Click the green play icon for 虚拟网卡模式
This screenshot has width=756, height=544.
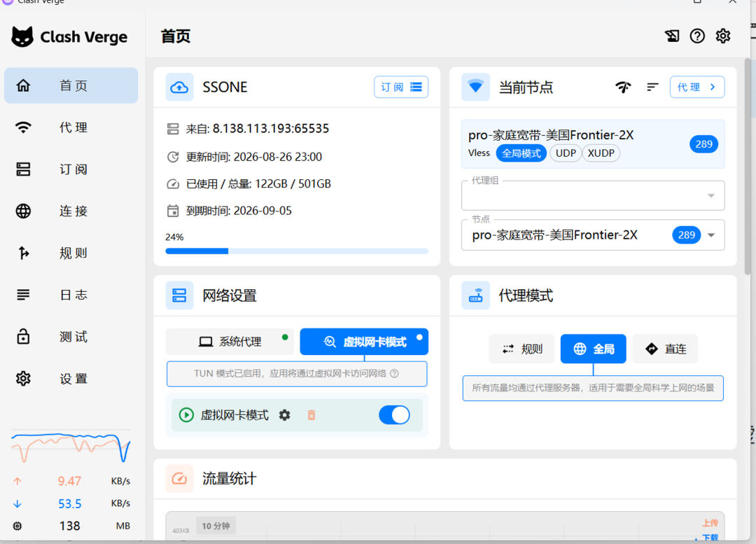click(x=186, y=414)
